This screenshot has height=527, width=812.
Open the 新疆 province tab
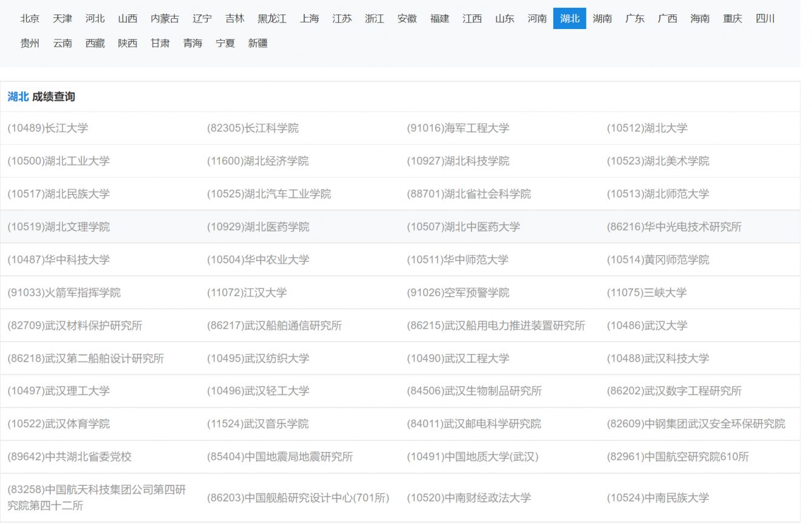258,43
